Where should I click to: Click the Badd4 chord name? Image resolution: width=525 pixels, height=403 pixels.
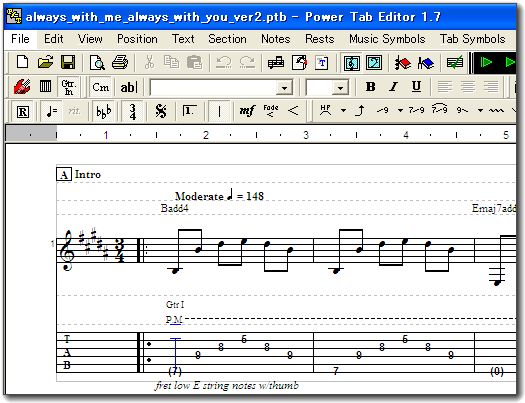click(x=174, y=208)
